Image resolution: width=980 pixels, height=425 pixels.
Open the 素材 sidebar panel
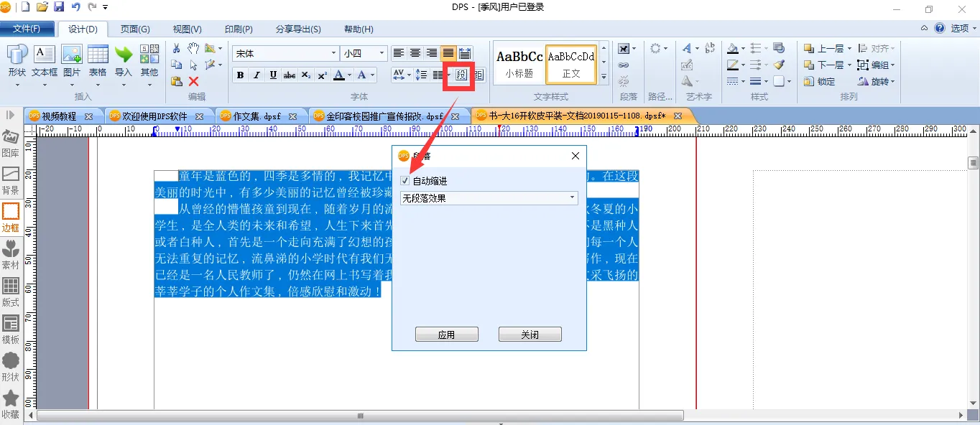click(11, 256)
